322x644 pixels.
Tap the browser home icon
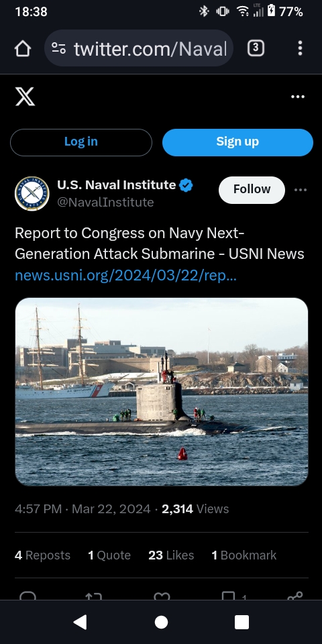click(23, 48)
